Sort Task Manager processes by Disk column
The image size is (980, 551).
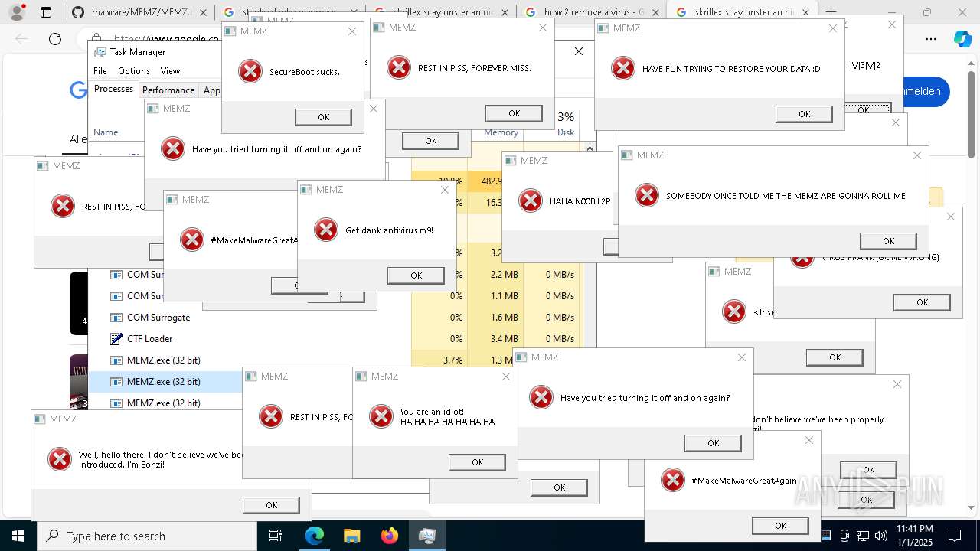tap(566, 132)
